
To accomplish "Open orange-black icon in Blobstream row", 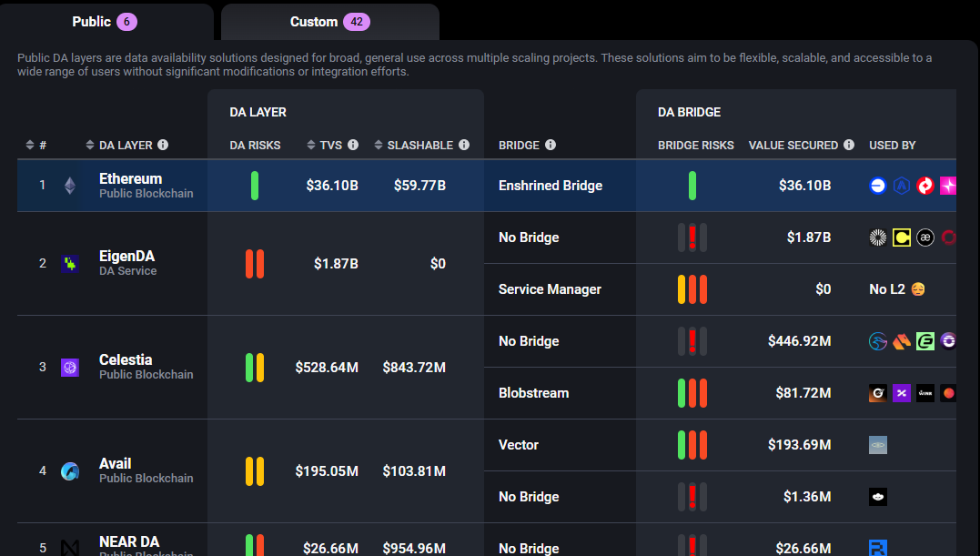I will [x=878, y=393].
